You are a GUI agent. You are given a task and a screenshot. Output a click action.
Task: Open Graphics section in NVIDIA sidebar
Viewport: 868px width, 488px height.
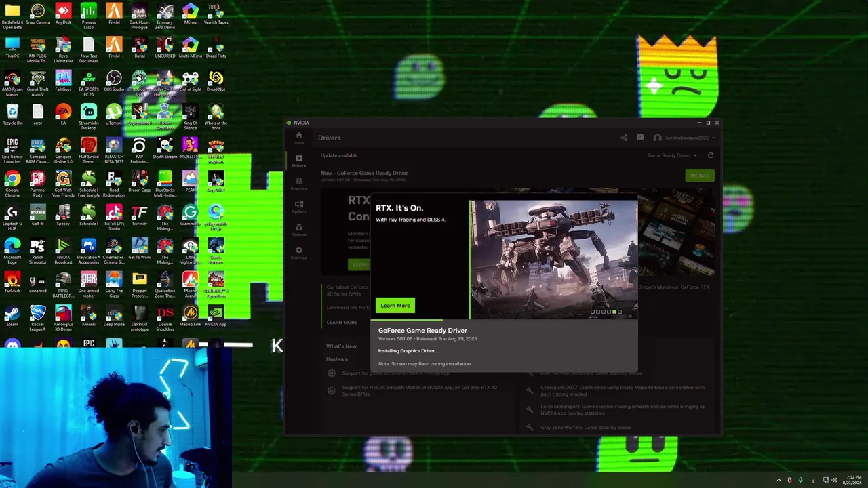[x=298, y=184]
